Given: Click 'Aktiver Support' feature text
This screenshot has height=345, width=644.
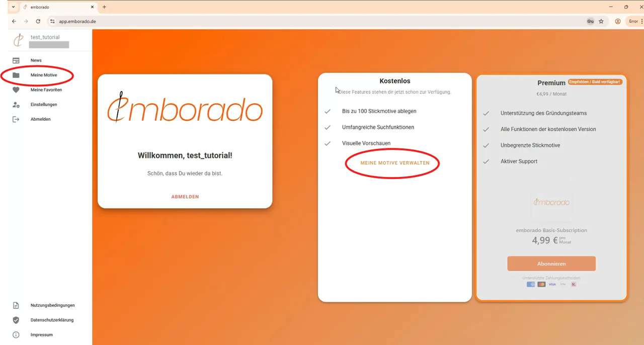Looking at the screenshot, I should [x=519, y=161].
